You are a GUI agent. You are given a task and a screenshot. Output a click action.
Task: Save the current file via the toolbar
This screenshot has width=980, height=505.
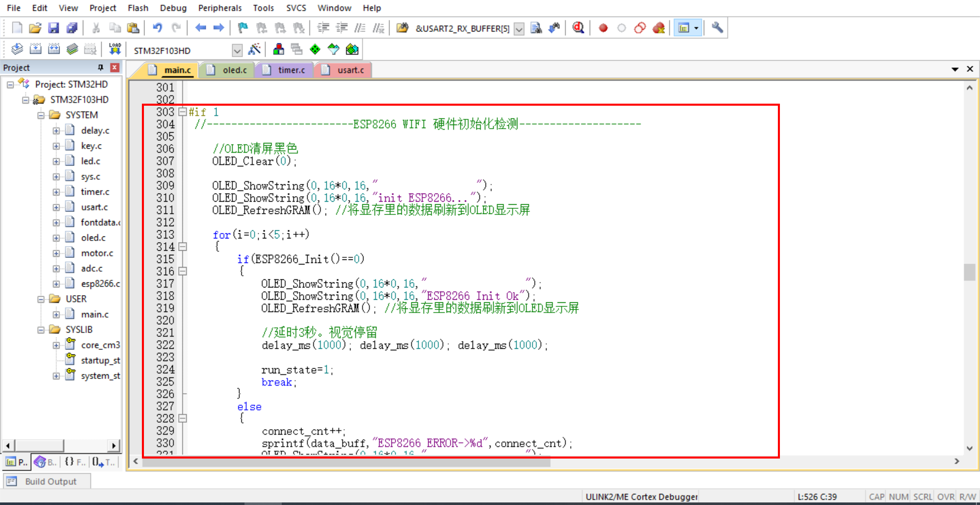click(54, 28)
